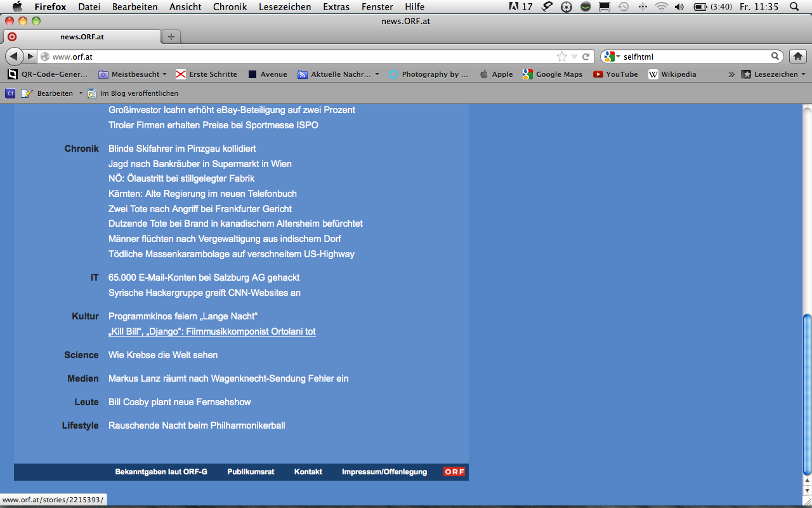Open the battery status menu
Screen dimensions: 812x508
(x=713, y=7)
